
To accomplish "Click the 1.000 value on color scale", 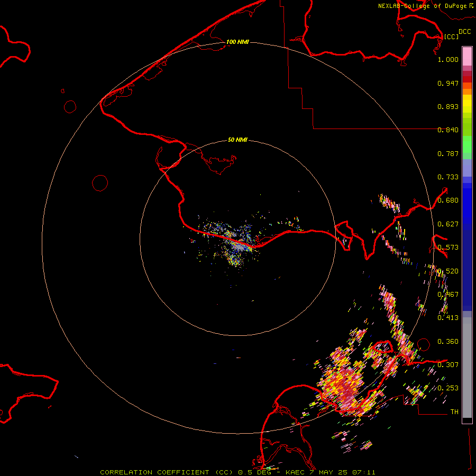I will (x=448, y=59).
